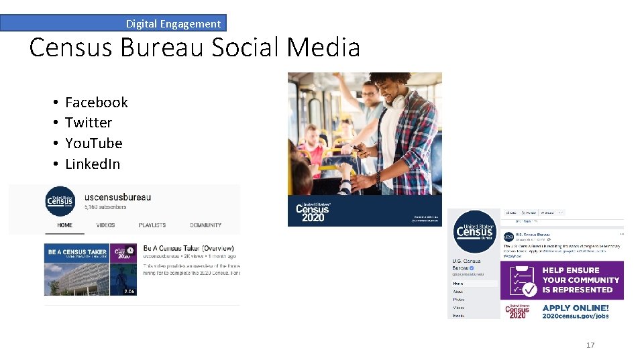Click the 'Help Ensure Your Community' banner
Image resolution: width=644 pixels, height=362 pixels.
(562, 280)
